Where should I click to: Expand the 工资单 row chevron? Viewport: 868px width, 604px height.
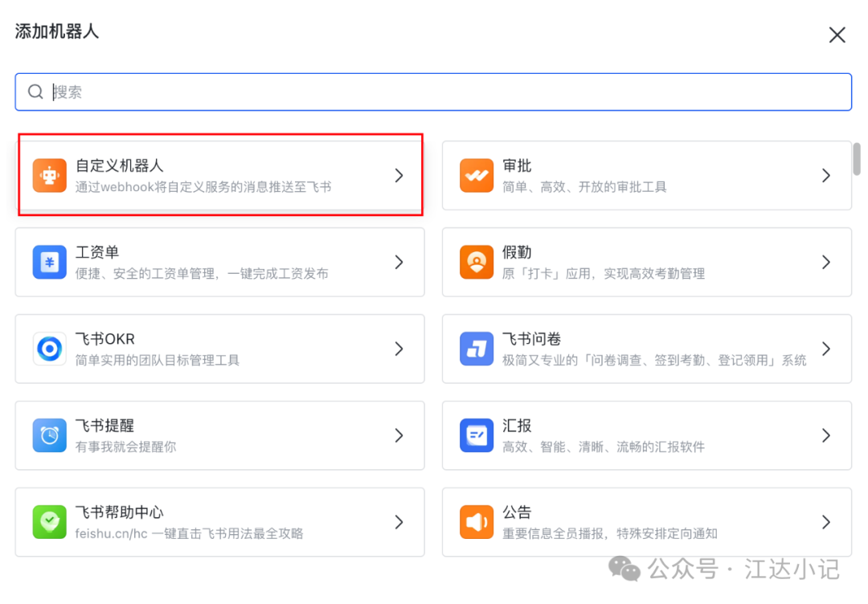399,262
